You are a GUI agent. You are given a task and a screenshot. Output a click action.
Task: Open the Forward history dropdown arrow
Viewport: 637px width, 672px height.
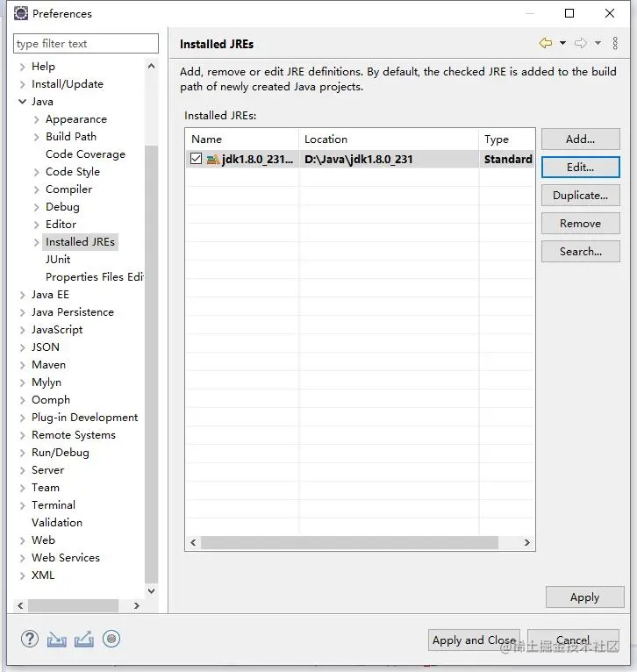click(x=598, y=43)
